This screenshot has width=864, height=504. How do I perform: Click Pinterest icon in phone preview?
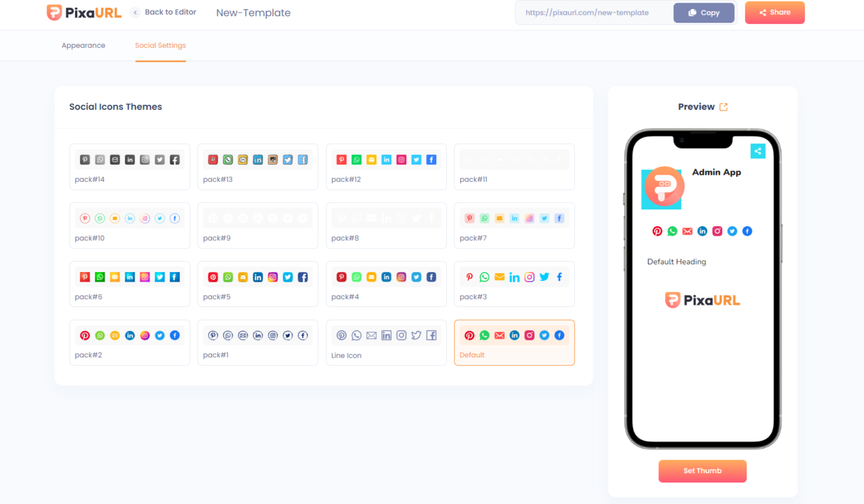(657, 232)
